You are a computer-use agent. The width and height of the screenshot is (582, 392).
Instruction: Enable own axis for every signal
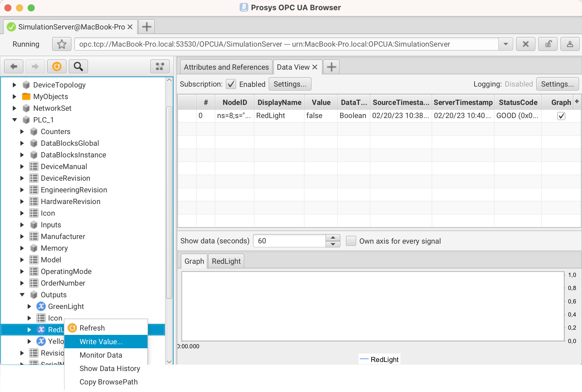coord(351,241)
